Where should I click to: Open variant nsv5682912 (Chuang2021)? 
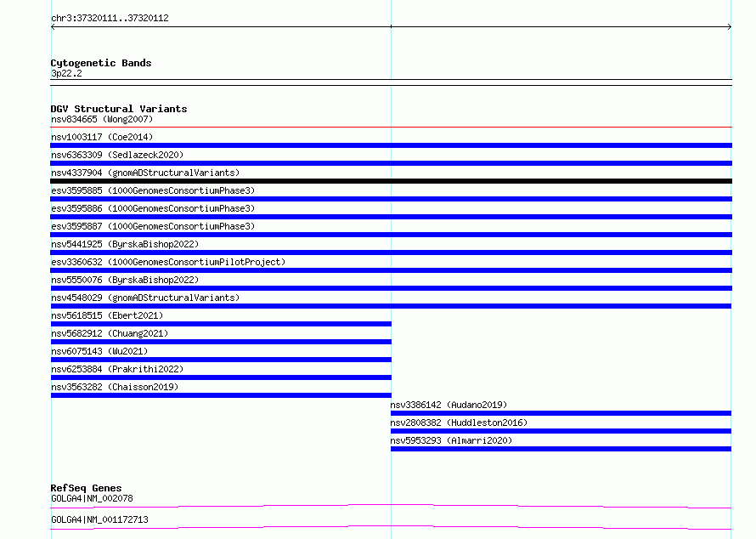110,333
